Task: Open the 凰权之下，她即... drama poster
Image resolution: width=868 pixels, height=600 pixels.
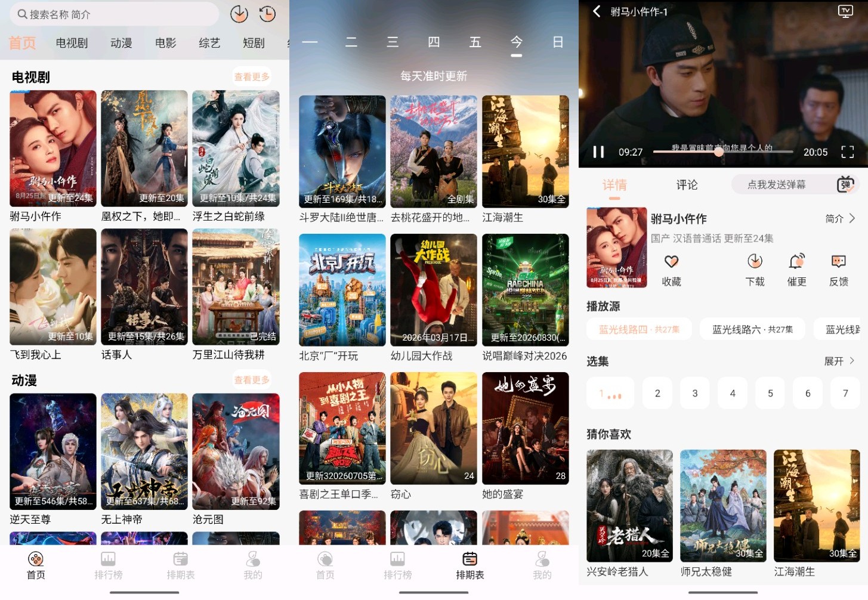Action: click(144, 149)
